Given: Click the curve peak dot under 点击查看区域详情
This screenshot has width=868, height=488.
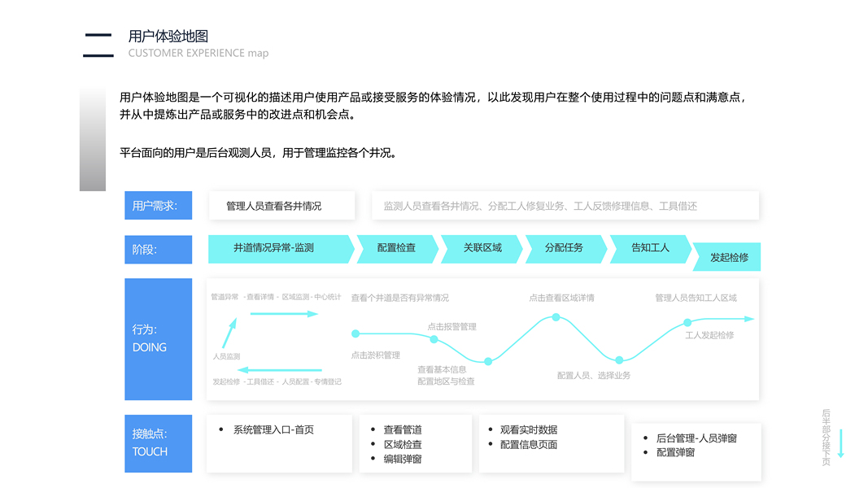Looking at the screenshot, I should 556,317.
